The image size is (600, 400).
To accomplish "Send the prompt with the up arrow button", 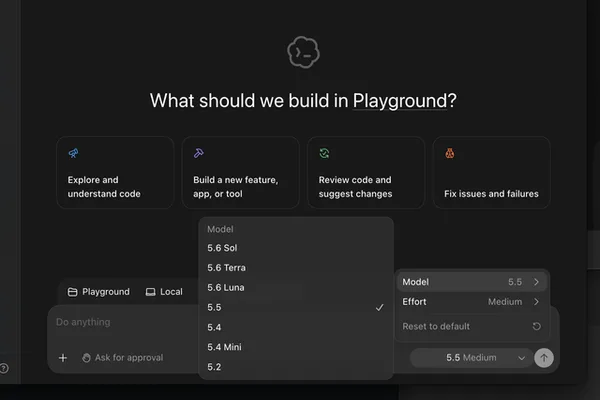I will tap(544, 358).
